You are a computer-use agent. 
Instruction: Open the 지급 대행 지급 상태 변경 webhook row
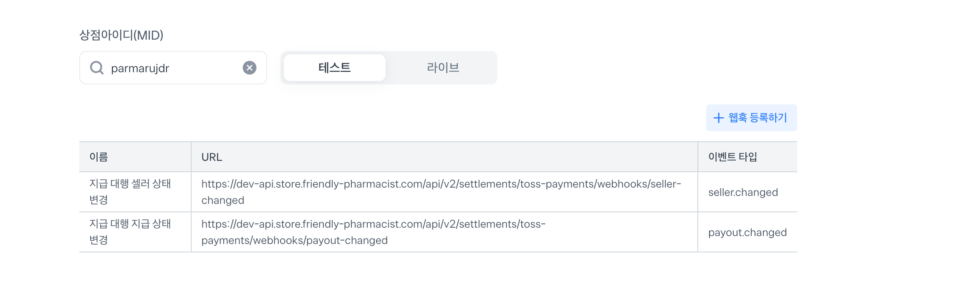point(438,232)
